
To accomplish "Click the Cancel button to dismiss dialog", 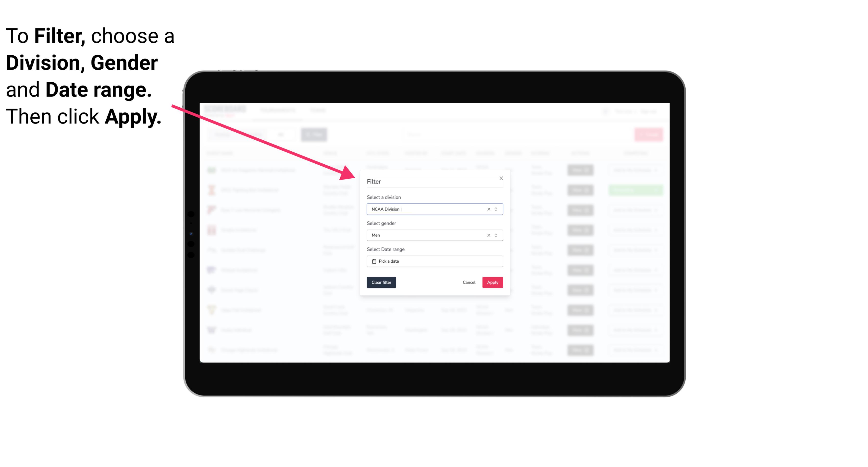I will [x=469, y=283].
